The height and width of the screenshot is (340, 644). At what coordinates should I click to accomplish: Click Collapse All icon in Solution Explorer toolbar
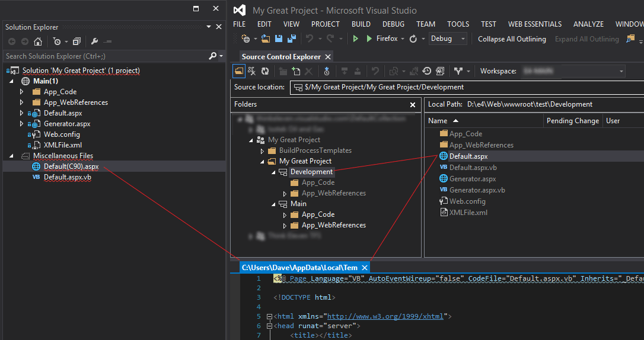pyautogui.click(x=77, y=41)
